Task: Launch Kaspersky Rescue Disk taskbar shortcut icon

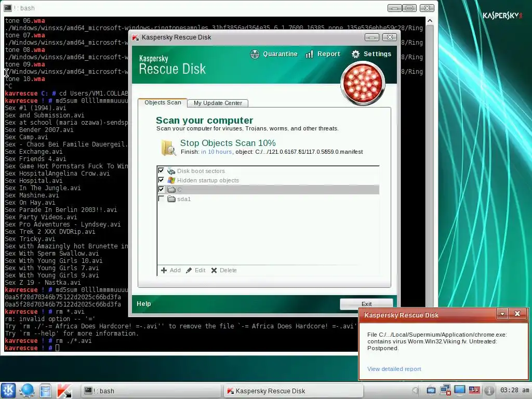Action: 64,391
